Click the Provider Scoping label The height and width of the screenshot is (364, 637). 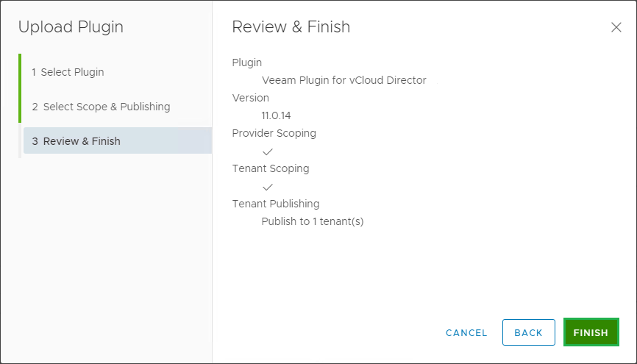click(274, 133)
